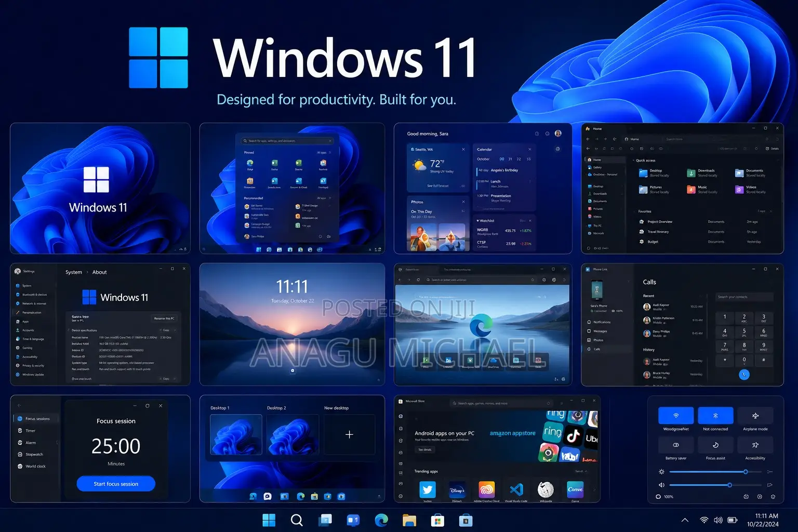Toggle Focus assist in quick settings
This screenshot has height=532, width=798.
coord(715,445)
